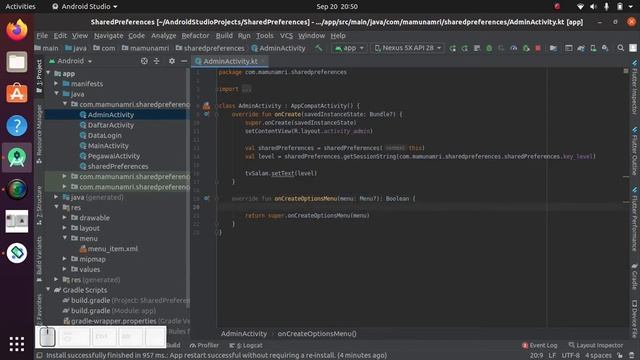Click the inspection indicator atop editor scrollbar
640x360 pixels.
(626, 71)
